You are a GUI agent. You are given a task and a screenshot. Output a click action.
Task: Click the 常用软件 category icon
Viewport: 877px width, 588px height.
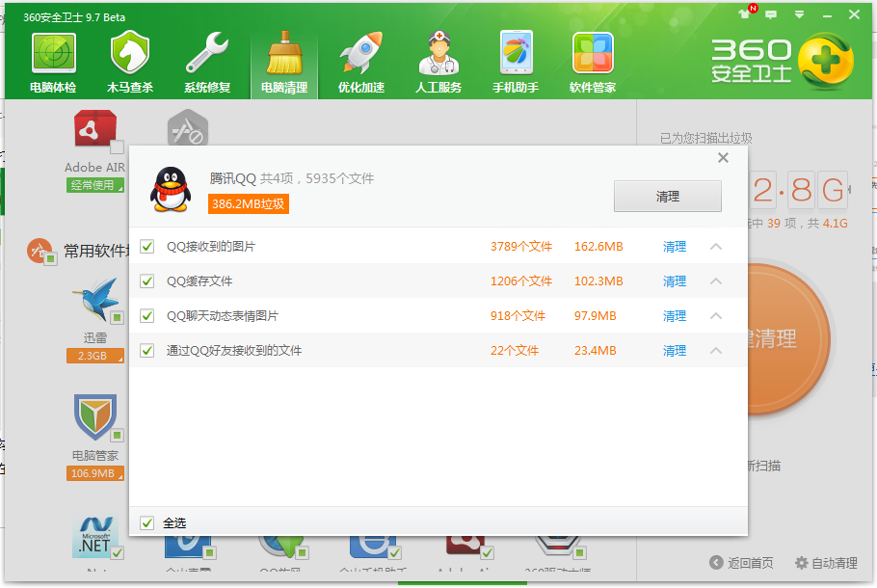click(x=40, y=251)
